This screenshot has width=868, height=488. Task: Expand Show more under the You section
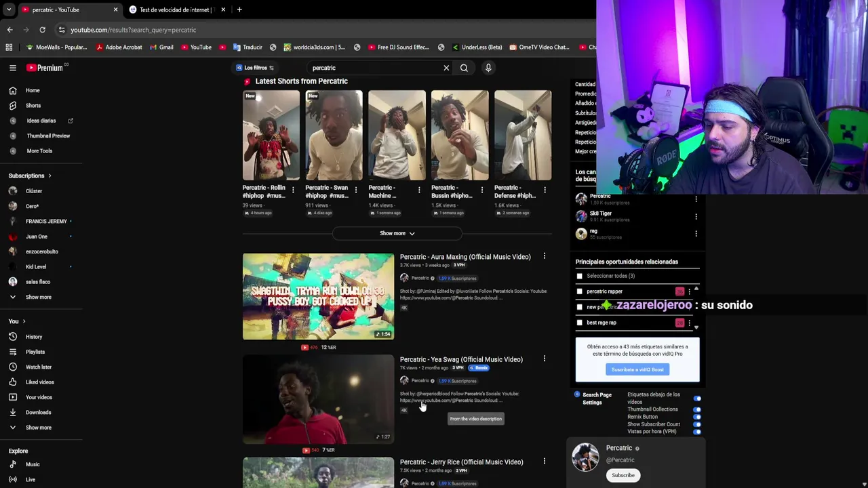pos(39,428)
